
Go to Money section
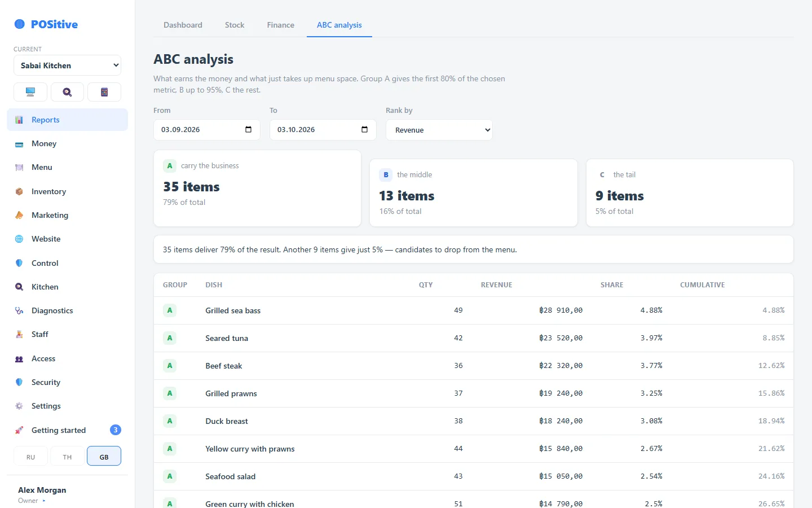tap(67, 143)
